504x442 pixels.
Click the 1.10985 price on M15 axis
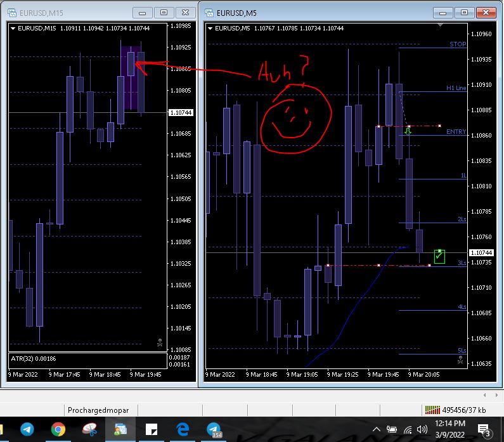(181, 26)
